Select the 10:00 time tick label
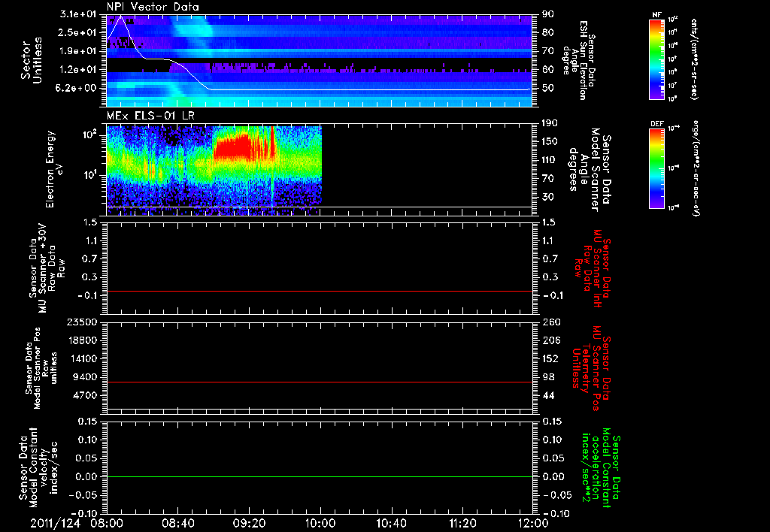Screen dimensions: 770x532 tap(320, 523)
